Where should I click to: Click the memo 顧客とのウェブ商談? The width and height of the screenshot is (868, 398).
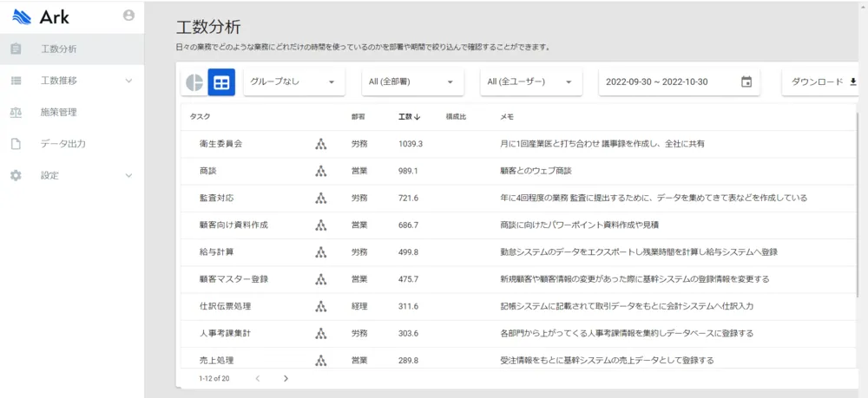click(x=536, y=172)
